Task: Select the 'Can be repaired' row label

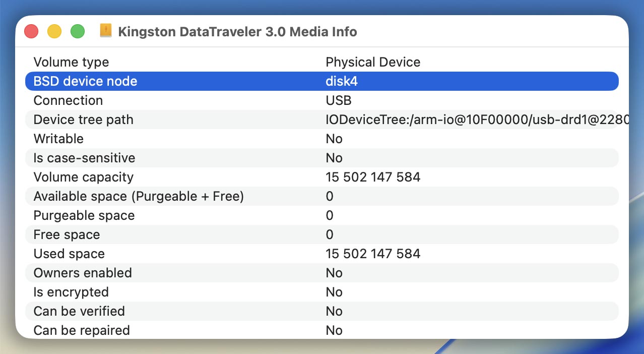Action: 82,330
